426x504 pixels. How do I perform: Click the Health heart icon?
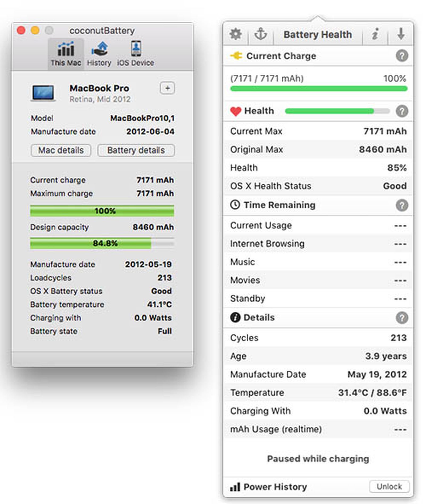[235, 111]
